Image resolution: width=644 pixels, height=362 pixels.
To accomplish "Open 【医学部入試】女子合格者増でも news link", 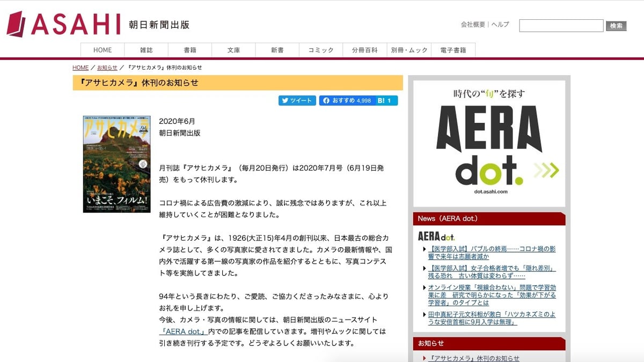I will point(492,272).
